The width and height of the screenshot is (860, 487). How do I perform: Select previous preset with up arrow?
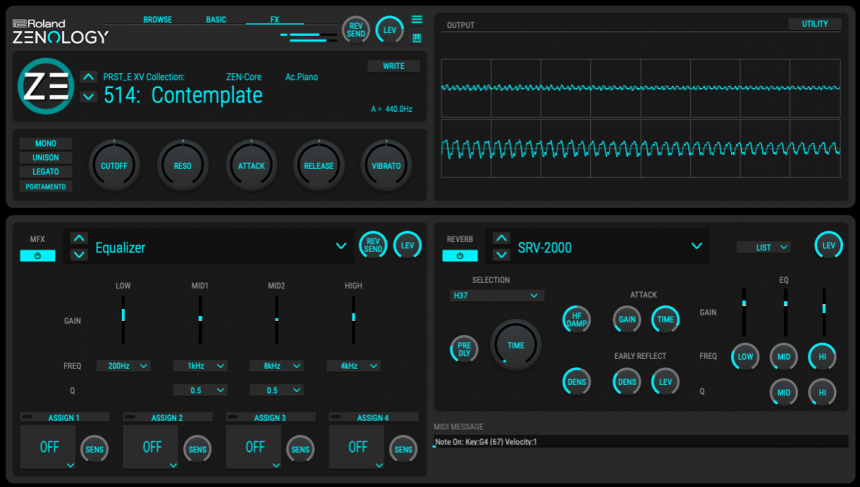(x=88, y=76)
